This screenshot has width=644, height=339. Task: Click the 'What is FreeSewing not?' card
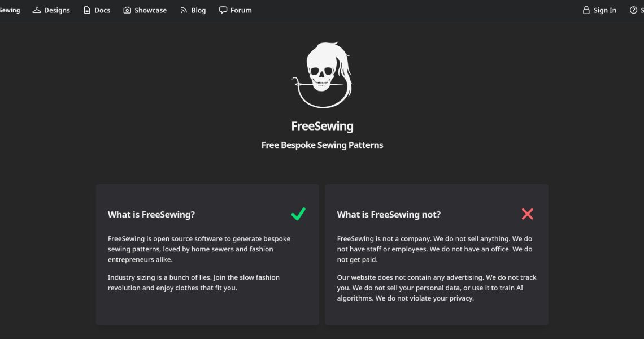click(x=436, y=254)
